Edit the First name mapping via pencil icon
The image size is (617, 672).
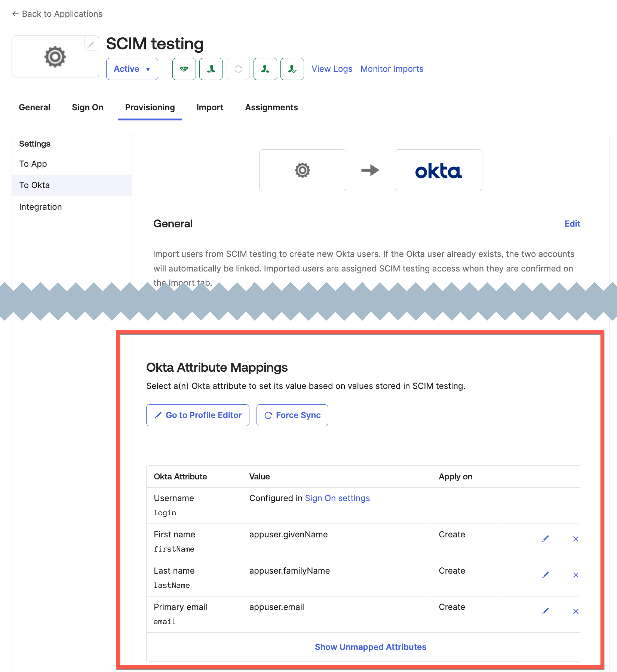tap(546, 538)
